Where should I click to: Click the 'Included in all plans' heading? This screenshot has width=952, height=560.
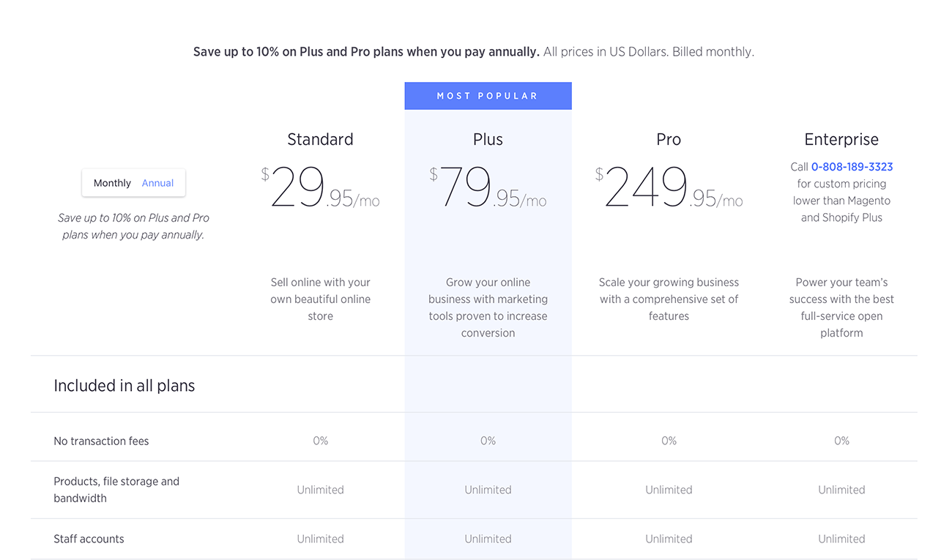tap(124, 386)
